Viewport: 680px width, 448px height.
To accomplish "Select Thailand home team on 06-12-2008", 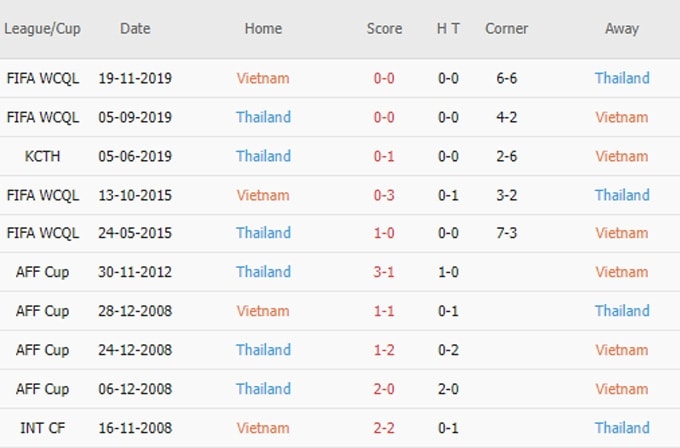I will [x=263, y=389].
